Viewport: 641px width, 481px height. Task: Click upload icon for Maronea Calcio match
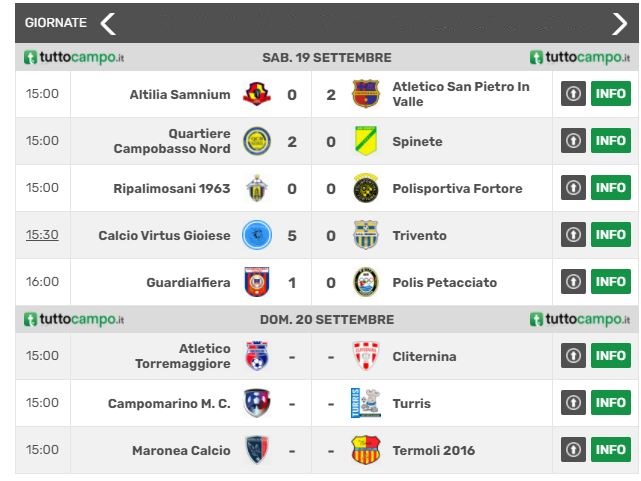coord(573,450)
